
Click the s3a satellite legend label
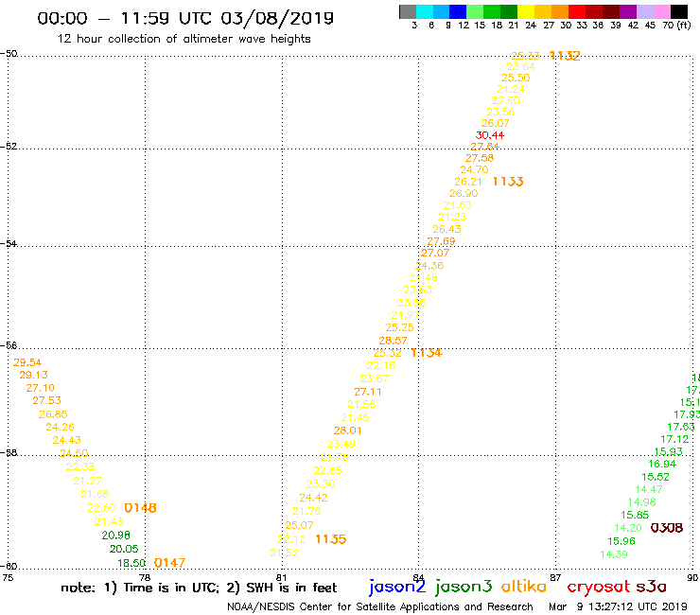point(651,588)
